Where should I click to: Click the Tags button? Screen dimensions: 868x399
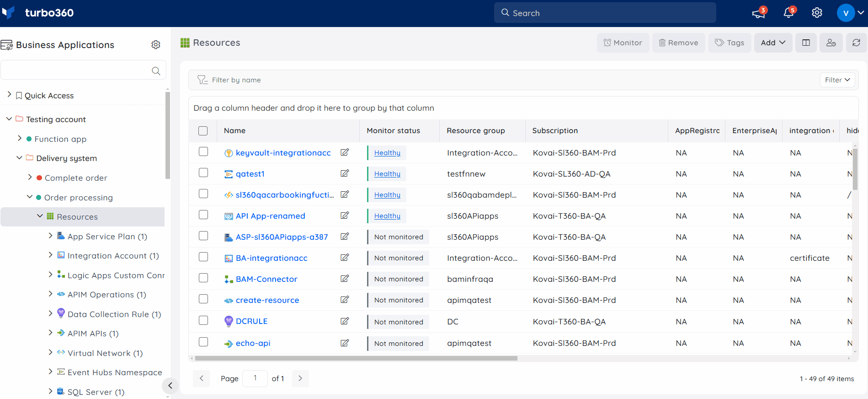pyautogui.click(x=730, y=43)
